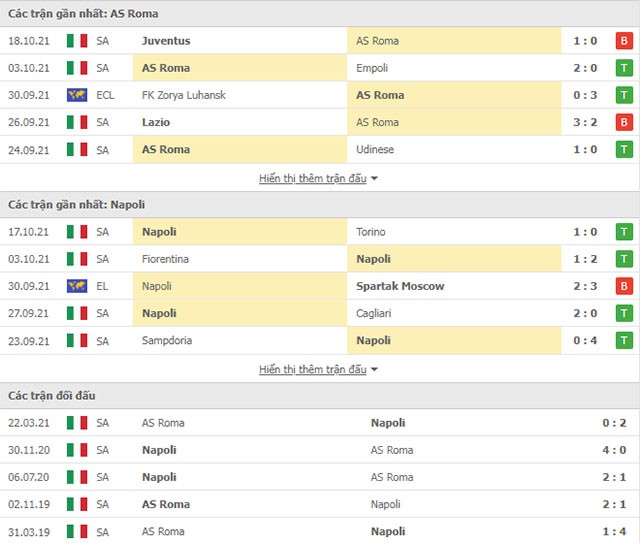Click the ECL world flag icon for Zorya Luhansk
640x543 pixels.
tap(77, 95)
